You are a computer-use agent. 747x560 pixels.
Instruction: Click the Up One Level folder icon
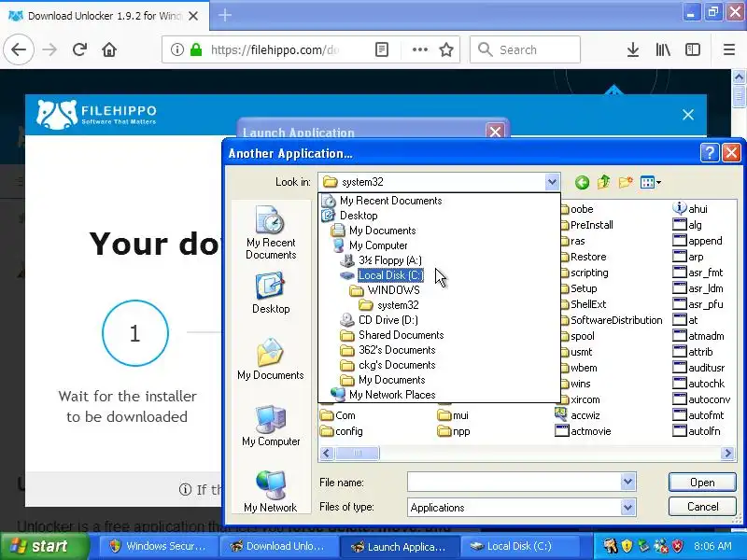603,182
